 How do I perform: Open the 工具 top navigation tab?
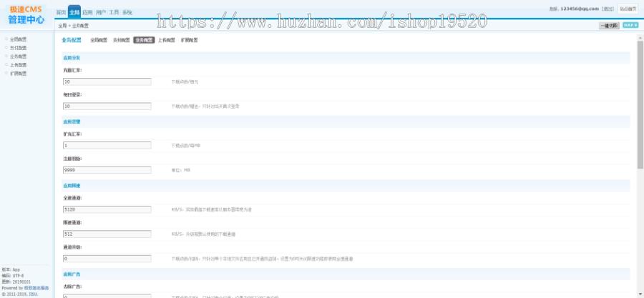(114, 12)
